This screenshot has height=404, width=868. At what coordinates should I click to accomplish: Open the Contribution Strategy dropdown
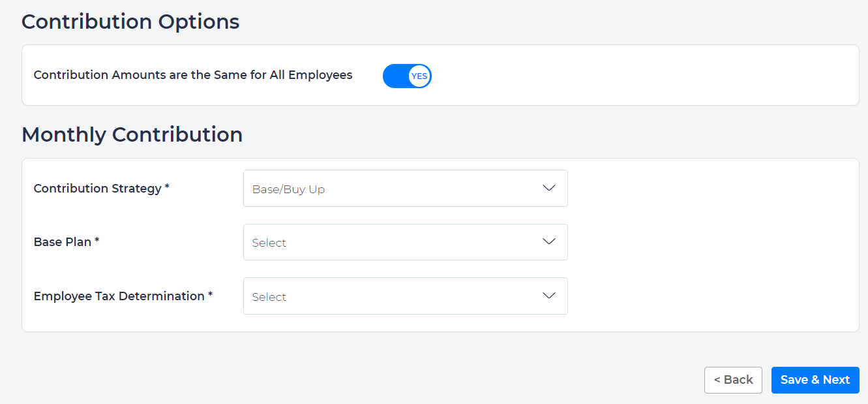tap(405, 189)
